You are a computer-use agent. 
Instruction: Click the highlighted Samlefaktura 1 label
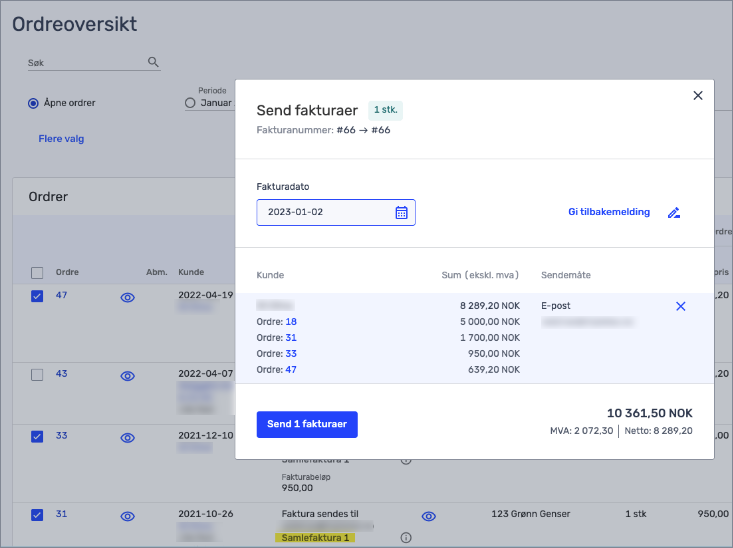click(x=315, y=538)
